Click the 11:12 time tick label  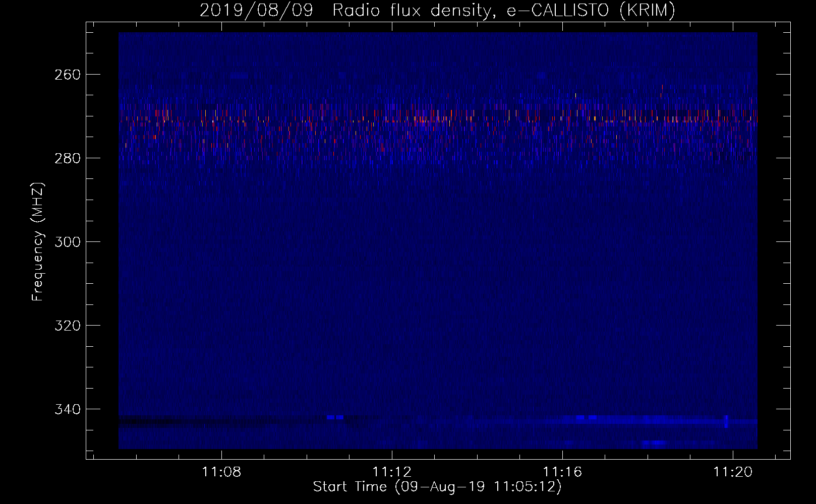coord(392,472)
